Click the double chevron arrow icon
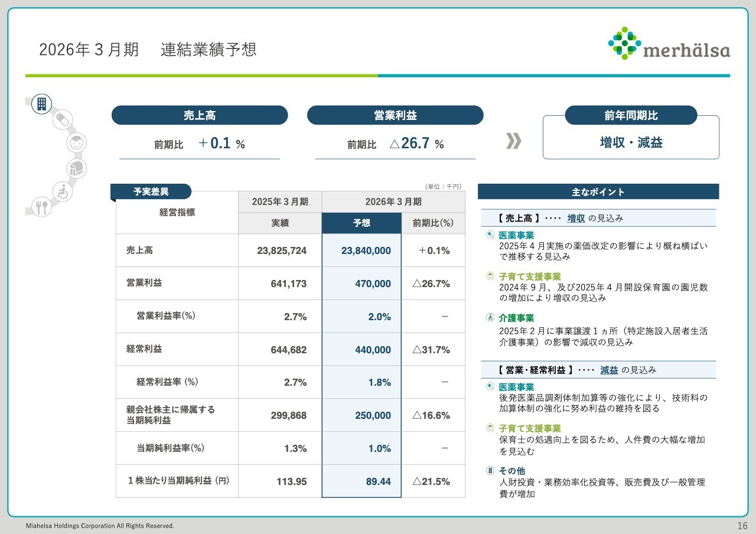Viewport: 756px width, 534px height. pos(514,141)
